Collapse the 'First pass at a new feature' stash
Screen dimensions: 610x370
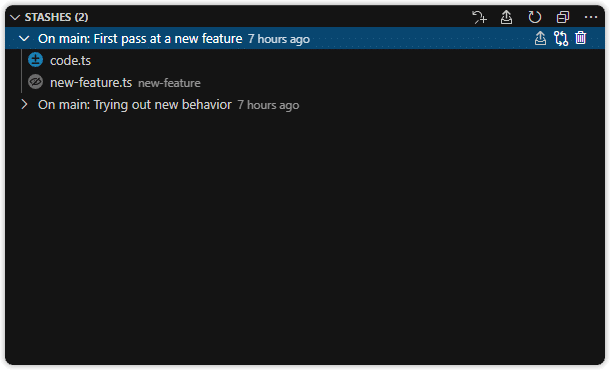click(x=24, y=39)
